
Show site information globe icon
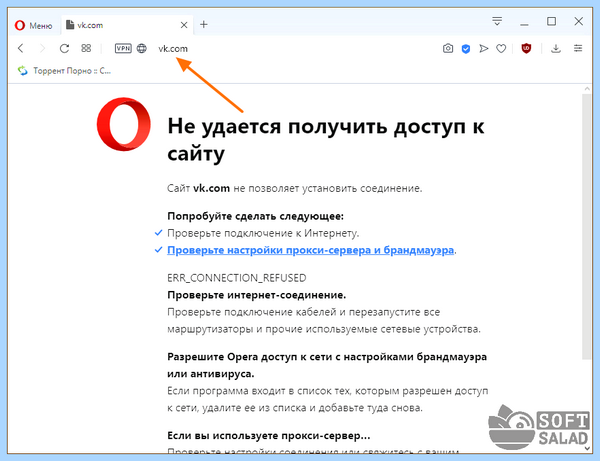[x=142, y=48]
